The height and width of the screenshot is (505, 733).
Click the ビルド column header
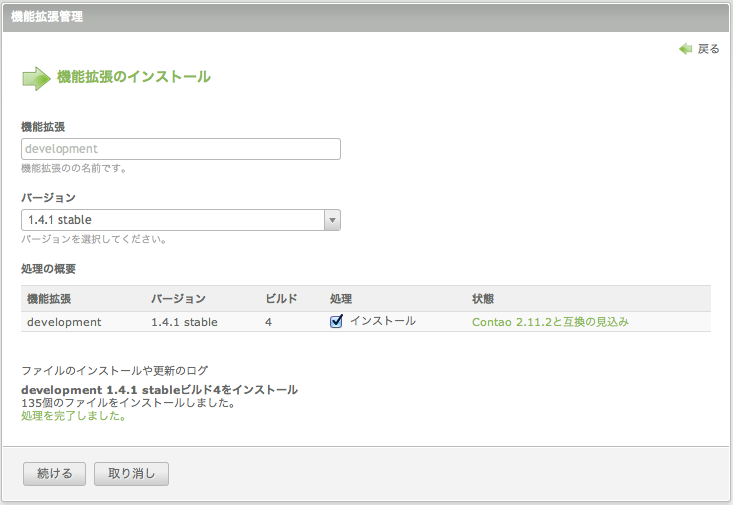tap(281, 299)
